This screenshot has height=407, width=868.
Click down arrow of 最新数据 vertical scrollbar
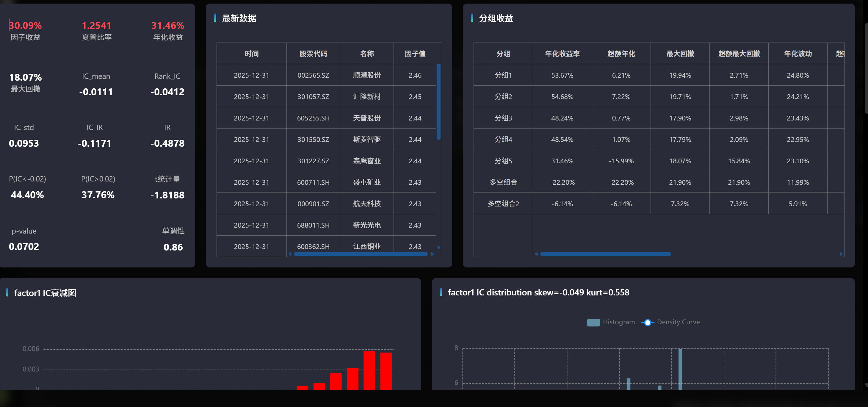tap(439, 248)
